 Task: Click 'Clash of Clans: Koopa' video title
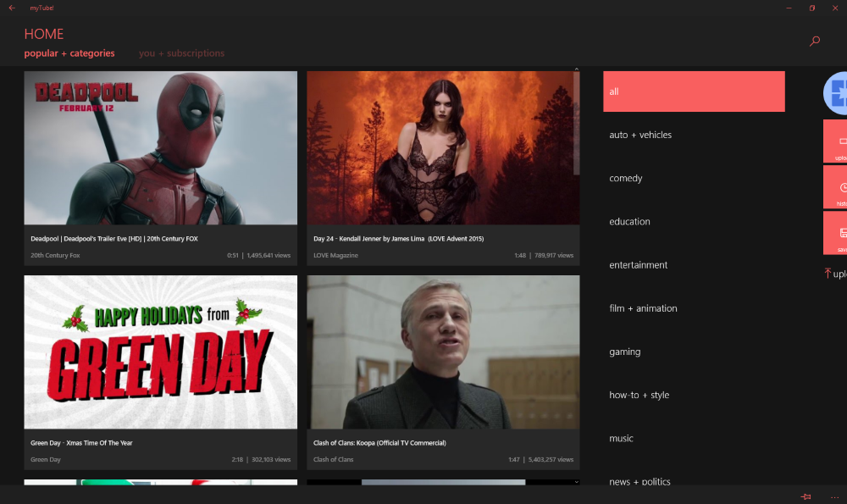click(379, 443)
